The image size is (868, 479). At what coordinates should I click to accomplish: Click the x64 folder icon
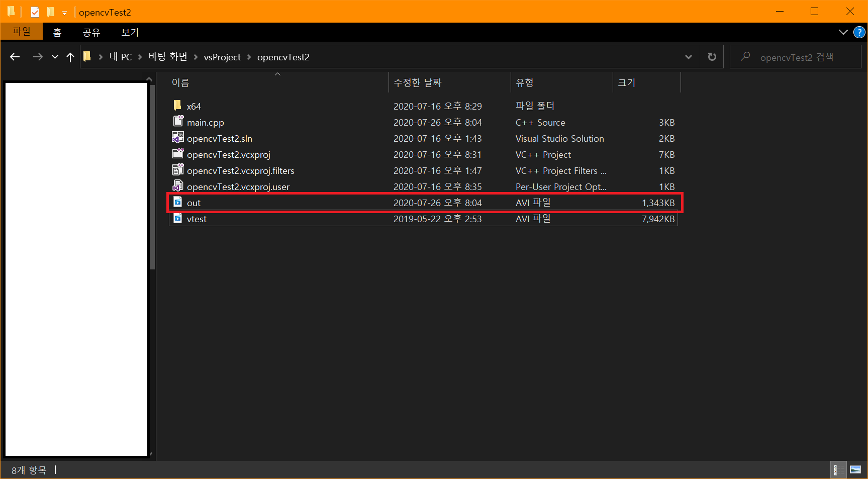tap(177, 105)
